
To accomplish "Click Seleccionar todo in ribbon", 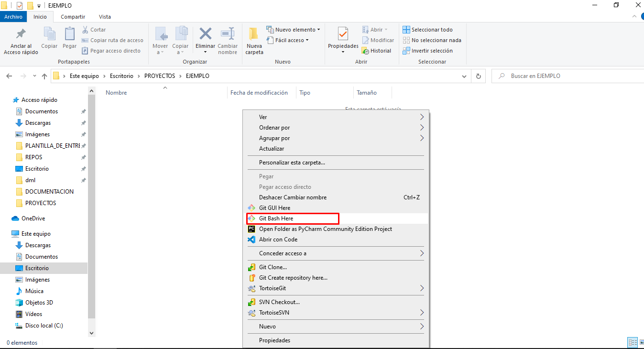I will [x=428, y=30].
